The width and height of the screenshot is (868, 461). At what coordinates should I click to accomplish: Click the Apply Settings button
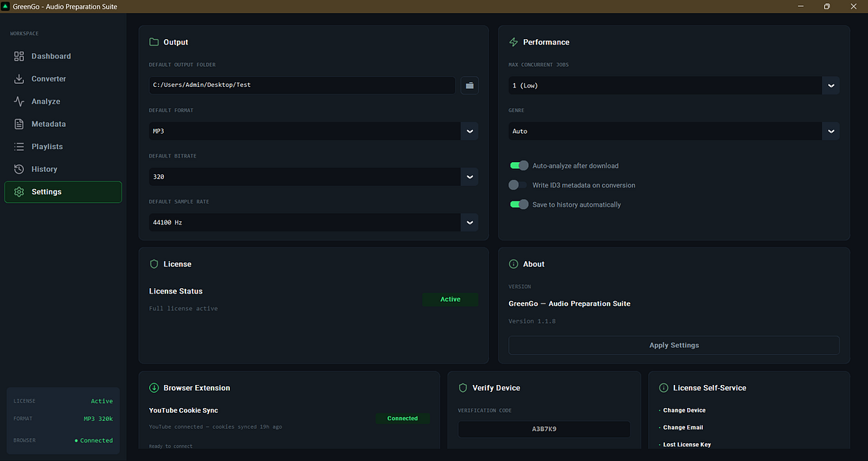coord(673,345)
